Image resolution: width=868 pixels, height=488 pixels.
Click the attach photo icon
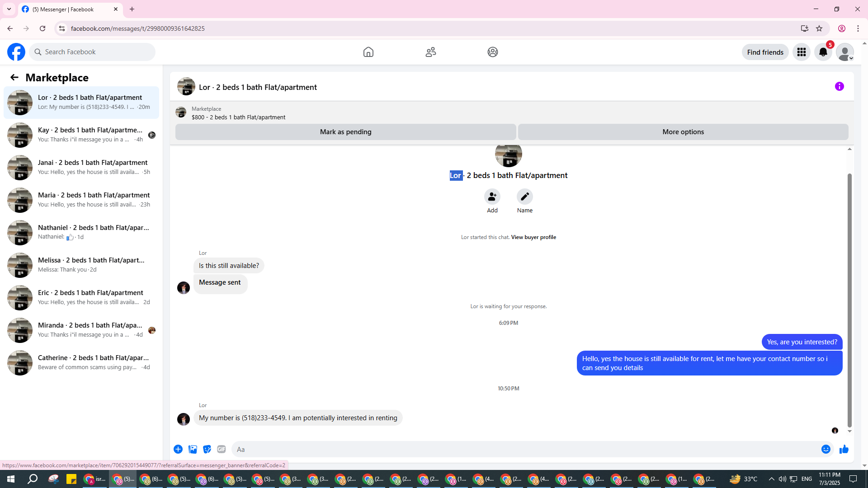click(x=193, y=449)
